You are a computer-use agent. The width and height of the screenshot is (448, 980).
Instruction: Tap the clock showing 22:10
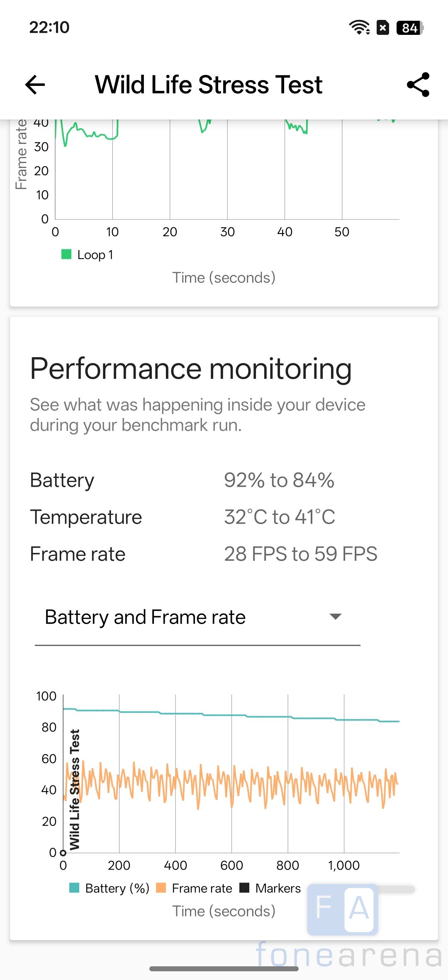49,27
